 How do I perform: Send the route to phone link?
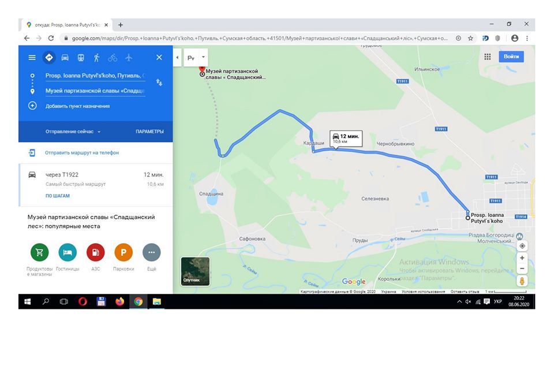[81, 152]
